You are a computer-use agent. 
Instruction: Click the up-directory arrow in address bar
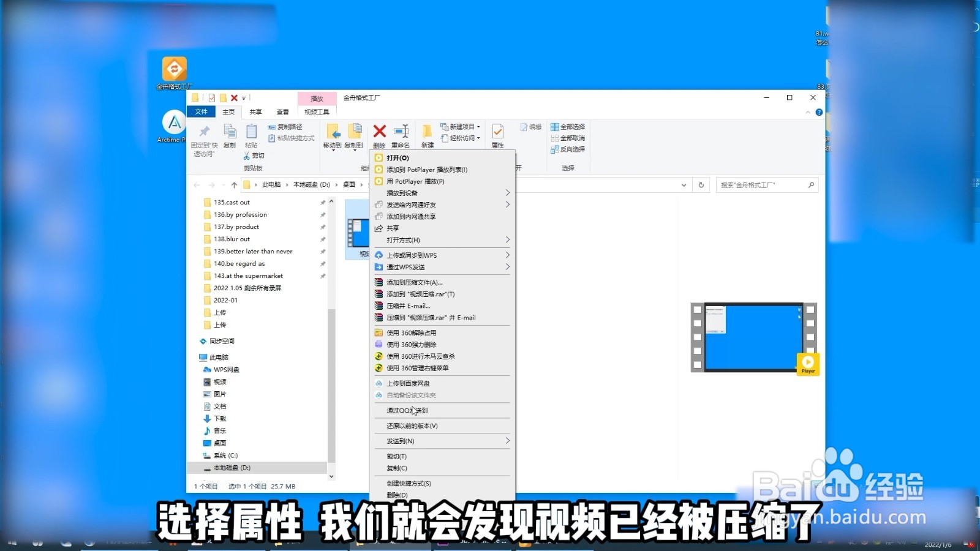tap(234, 185)
